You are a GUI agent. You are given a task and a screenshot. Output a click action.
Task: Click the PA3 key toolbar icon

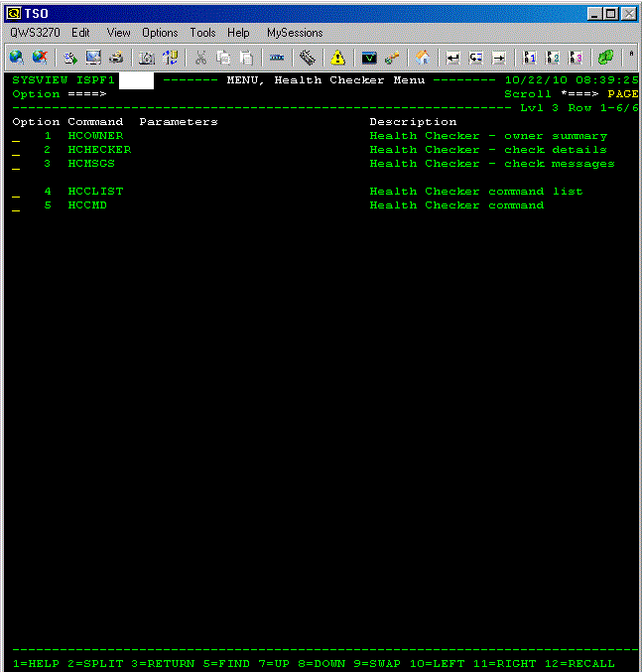[576, 58]
